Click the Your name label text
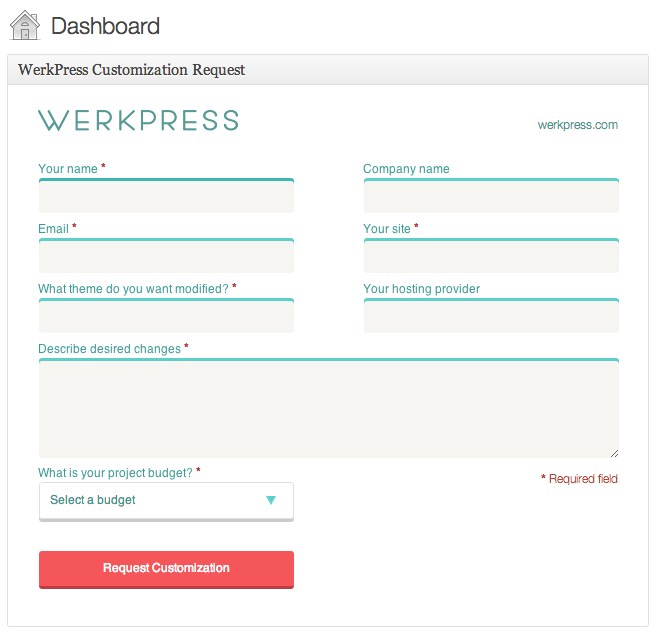The image size is (657, 642). coord(68,168)
